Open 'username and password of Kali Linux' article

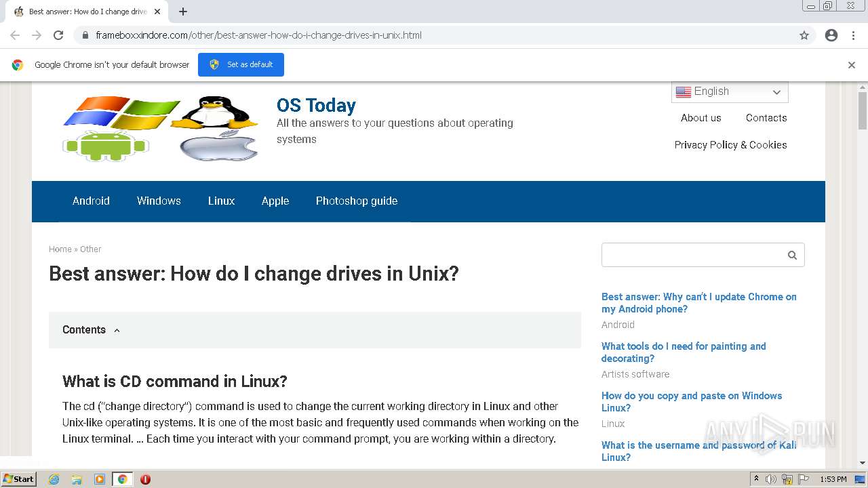pos(699,451)
